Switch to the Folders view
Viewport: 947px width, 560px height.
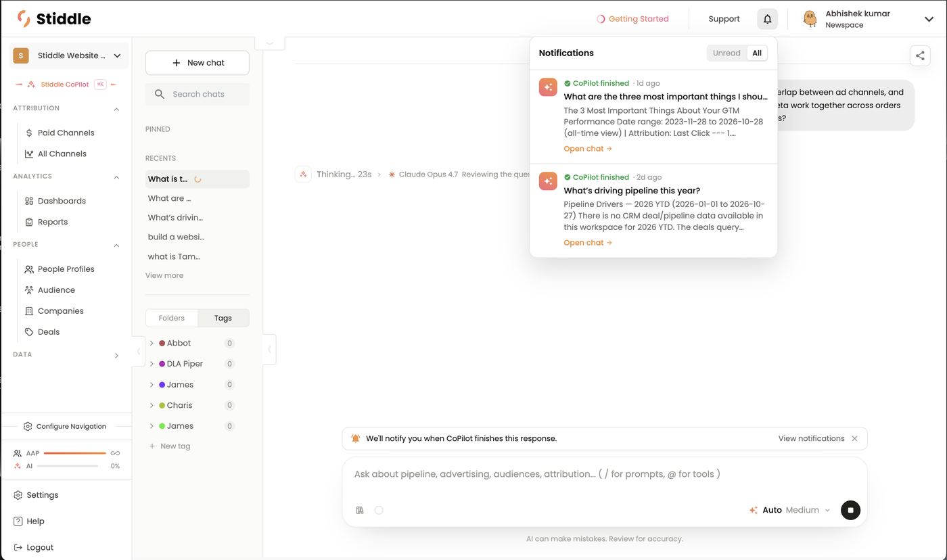coord(171,318)
